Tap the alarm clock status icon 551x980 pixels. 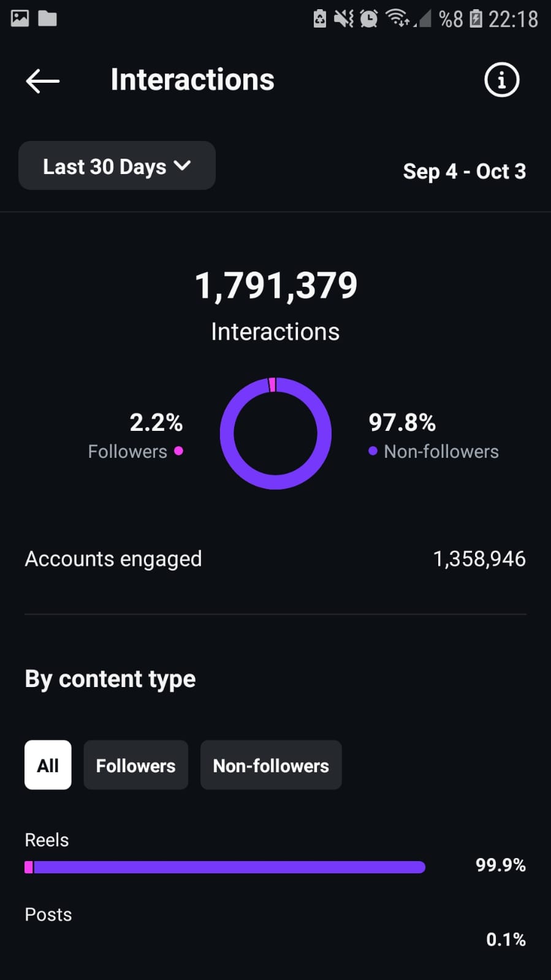368,18
